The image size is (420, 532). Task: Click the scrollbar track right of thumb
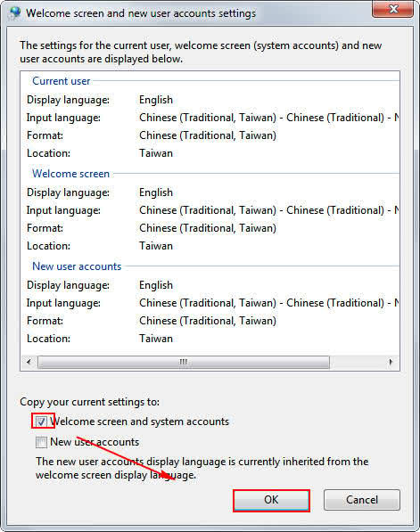tap(356, 362)
